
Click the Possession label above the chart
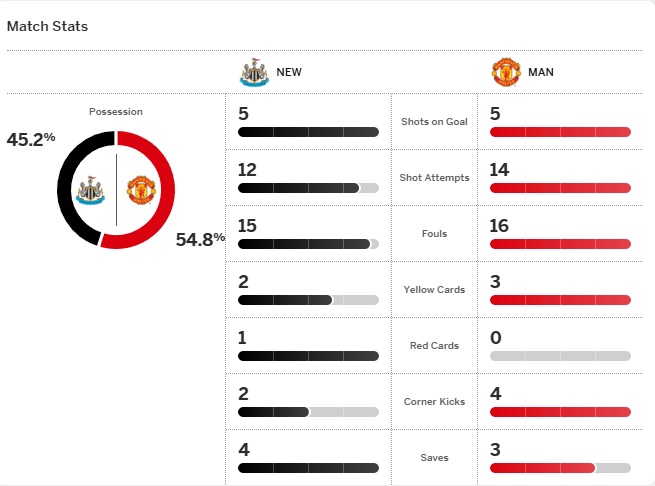(x=116, y=112)
